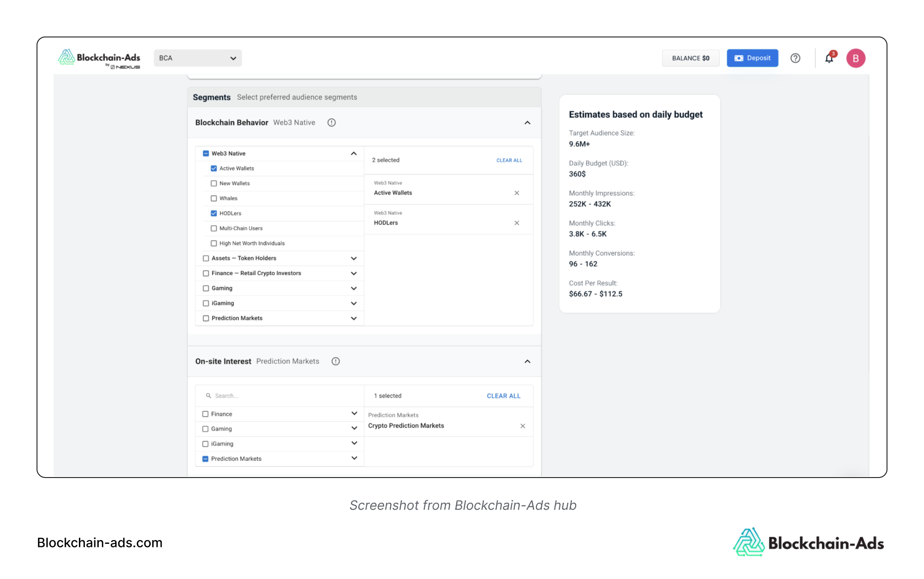Collapse the On-site Interest section

[x=527, y=361]
